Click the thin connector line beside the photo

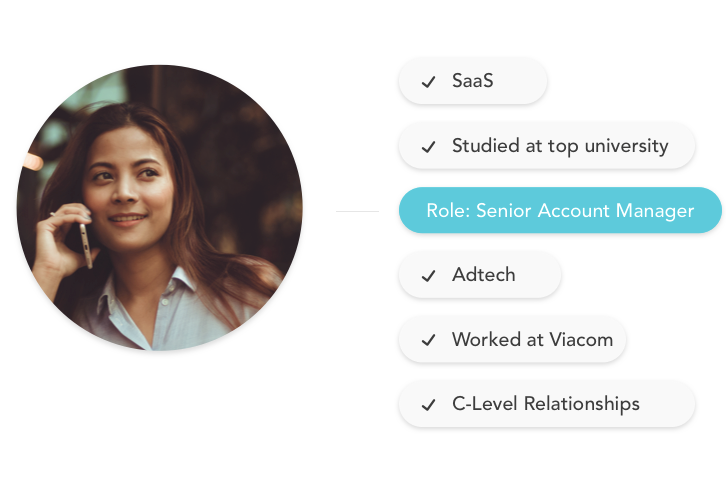[357, 211]
